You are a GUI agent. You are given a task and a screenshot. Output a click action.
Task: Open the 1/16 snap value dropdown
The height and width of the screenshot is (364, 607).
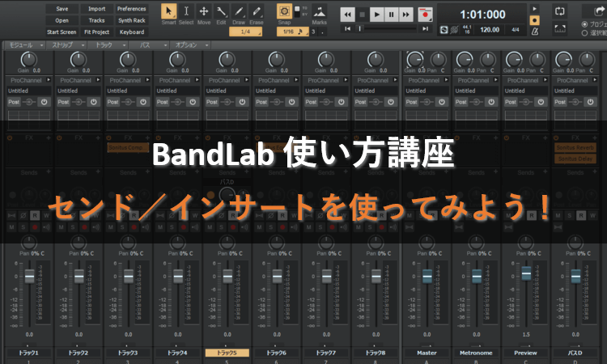293,32
